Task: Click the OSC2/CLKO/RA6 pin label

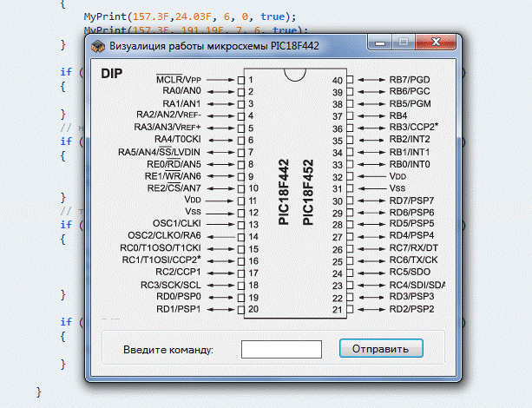Action: point(164,235)
